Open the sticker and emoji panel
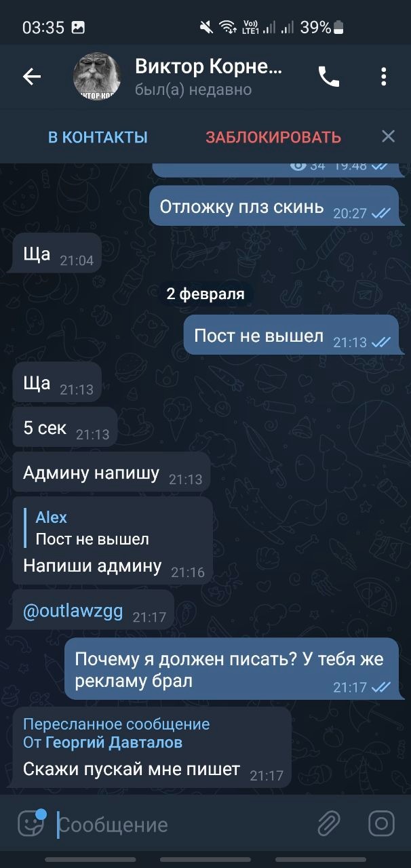The width and height of the screenshot is (411, 868). click(x=31, y=824)
